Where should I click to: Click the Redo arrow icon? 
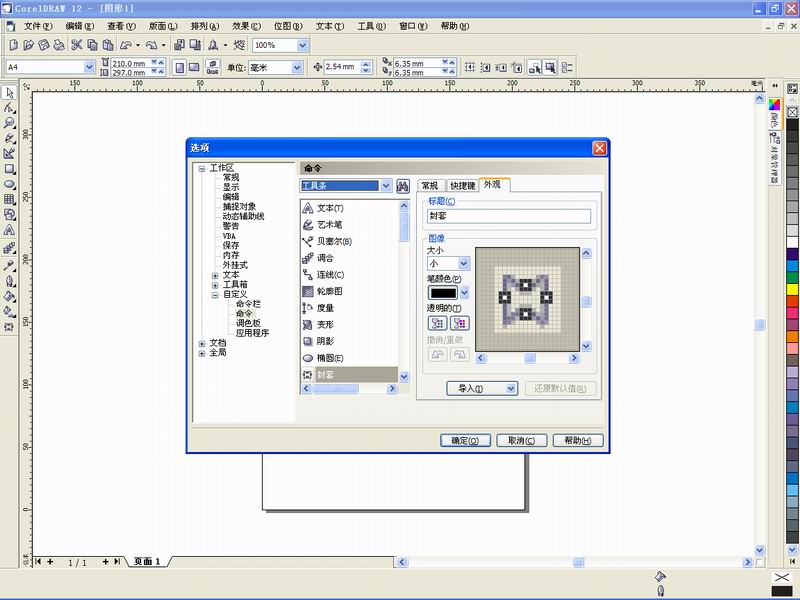[151, 45]
